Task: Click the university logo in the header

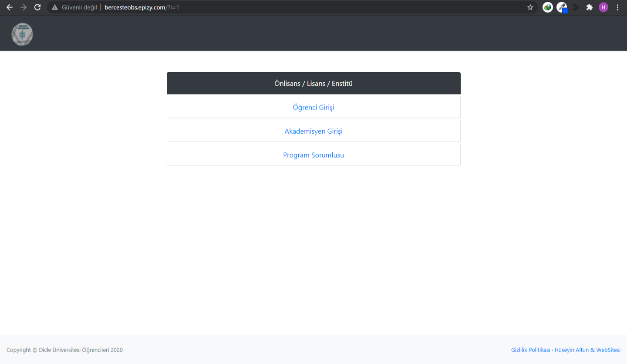Action: [22, 34]
